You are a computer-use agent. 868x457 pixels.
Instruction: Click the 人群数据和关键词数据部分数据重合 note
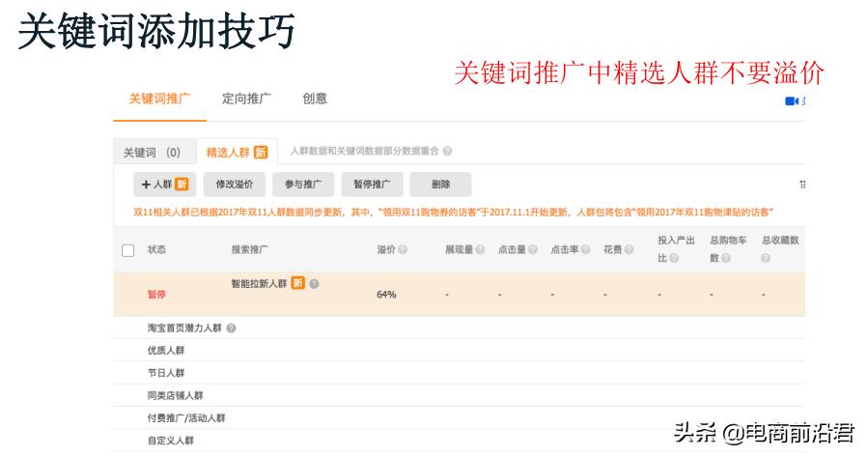point(365,151)
